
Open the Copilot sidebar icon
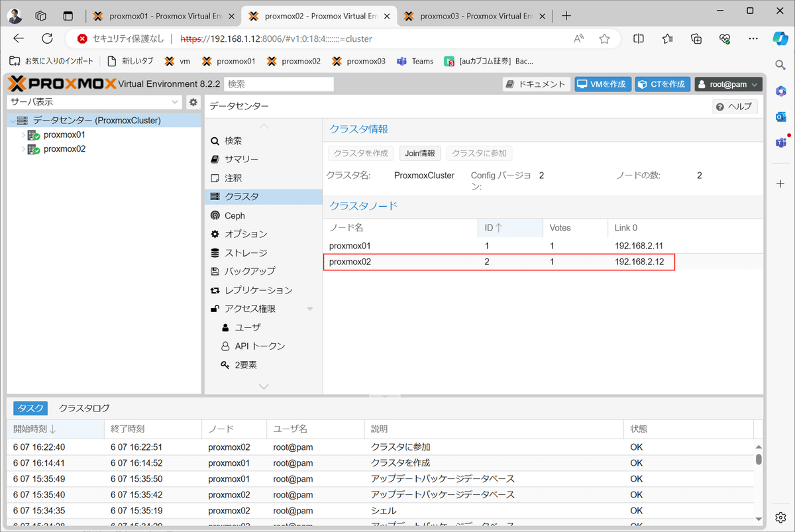click(780, 38)
